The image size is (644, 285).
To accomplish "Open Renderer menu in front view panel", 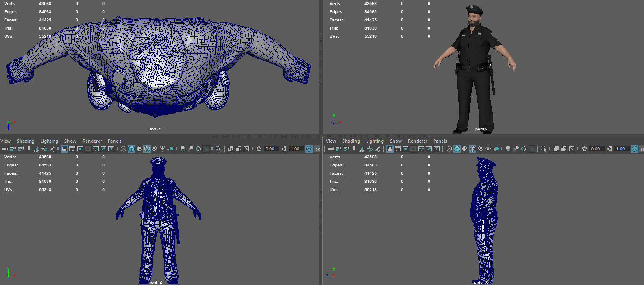I will click(x=92, y=141).
